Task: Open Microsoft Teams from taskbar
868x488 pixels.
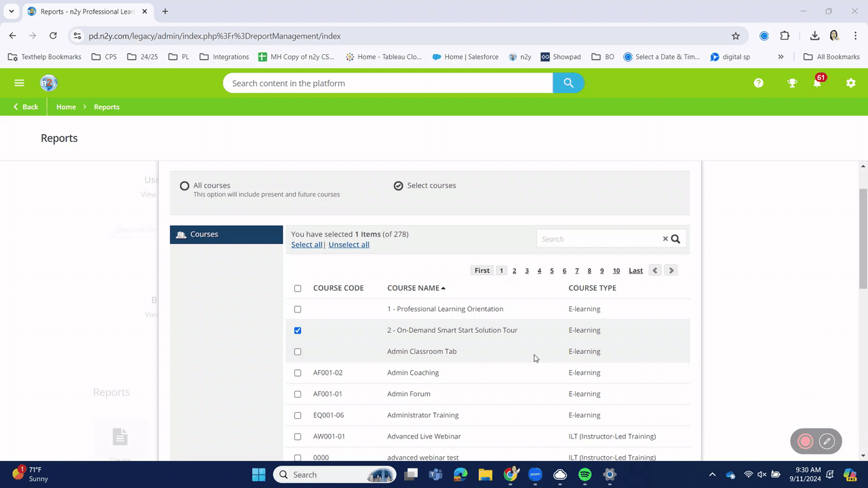Action: coord(435,474)
